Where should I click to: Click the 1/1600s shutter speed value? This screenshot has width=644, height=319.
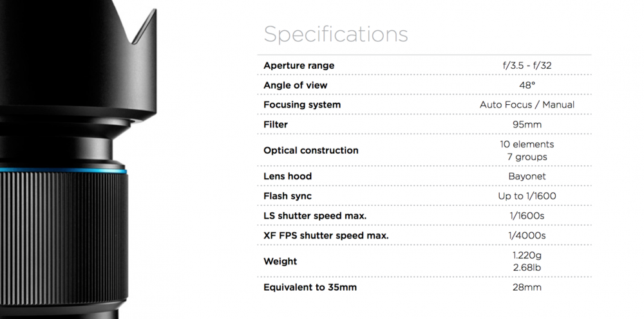pyautogui.click(x=527, y=216)
